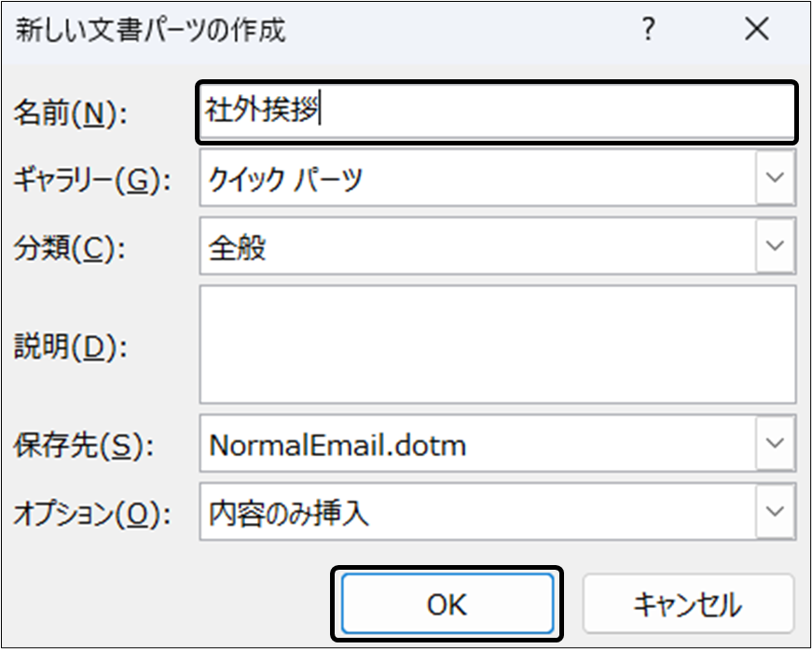Expand the 保存先 dropdown arrow
The image size is (812, 649).
(x=776, y=445)
